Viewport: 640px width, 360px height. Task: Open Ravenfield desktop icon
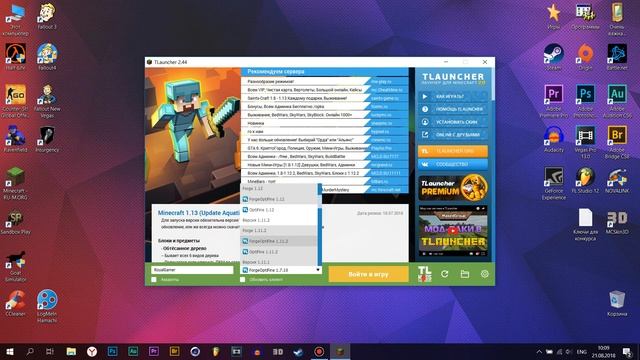[16, 139]
